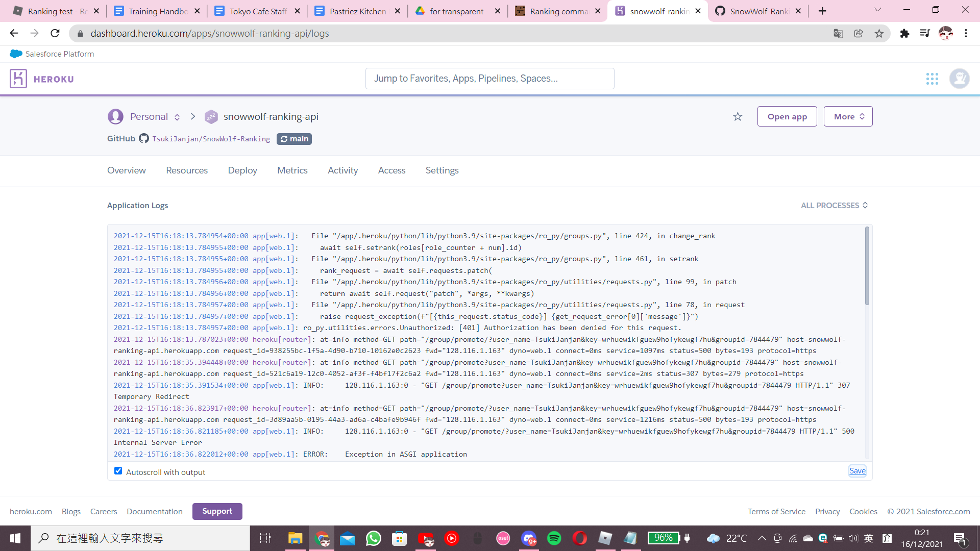This screenshot has height=551, width=980.
Task: Click the Heroku logo icon
Action: [18, 79]
